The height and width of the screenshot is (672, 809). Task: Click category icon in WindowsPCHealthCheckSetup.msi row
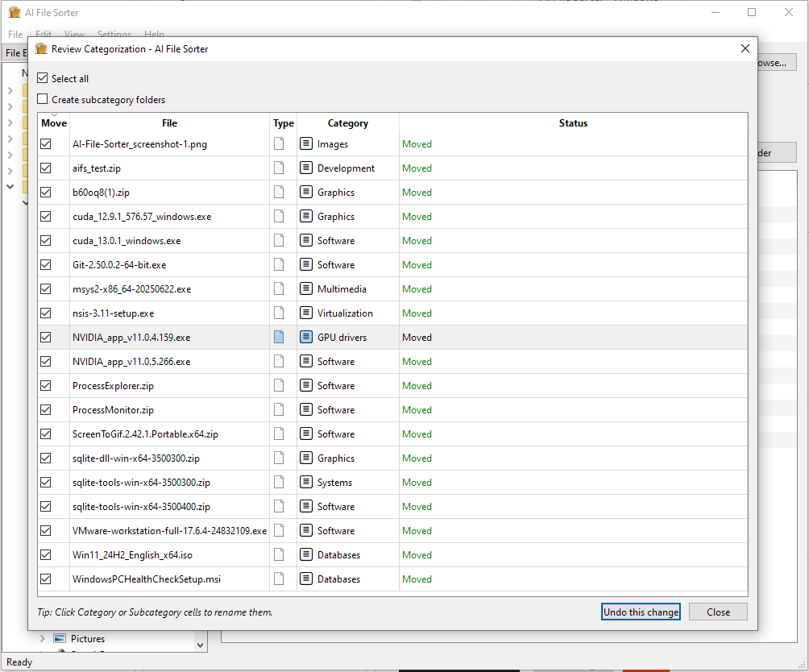(x=306, y=579)
